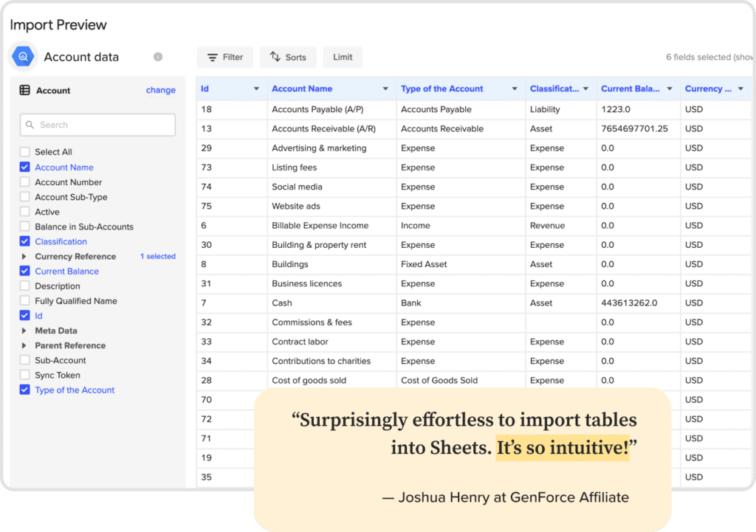The image size is (756, 532).
Task: Click the magnifier icon in Search box
Action: 30,125
